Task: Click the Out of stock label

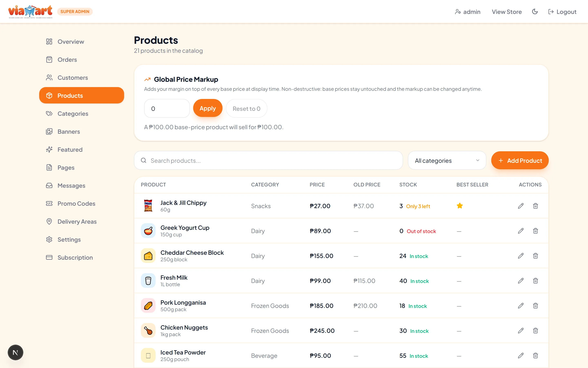Action: (x=421, y=231)
